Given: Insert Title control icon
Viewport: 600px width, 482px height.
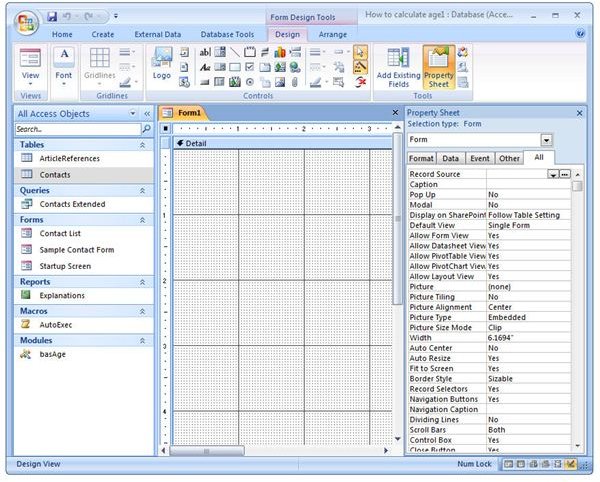Looking at the screenshot, I should coord(184,52).
